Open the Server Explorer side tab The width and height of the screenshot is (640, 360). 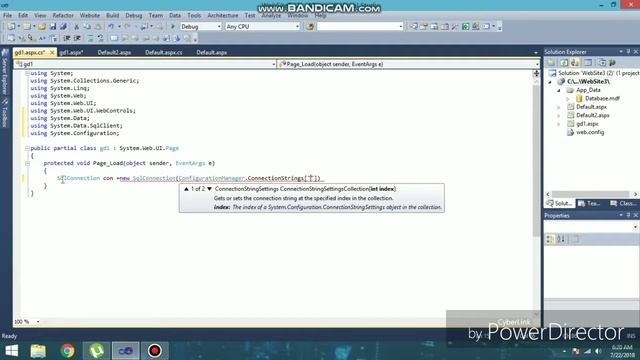pos(5,72)
